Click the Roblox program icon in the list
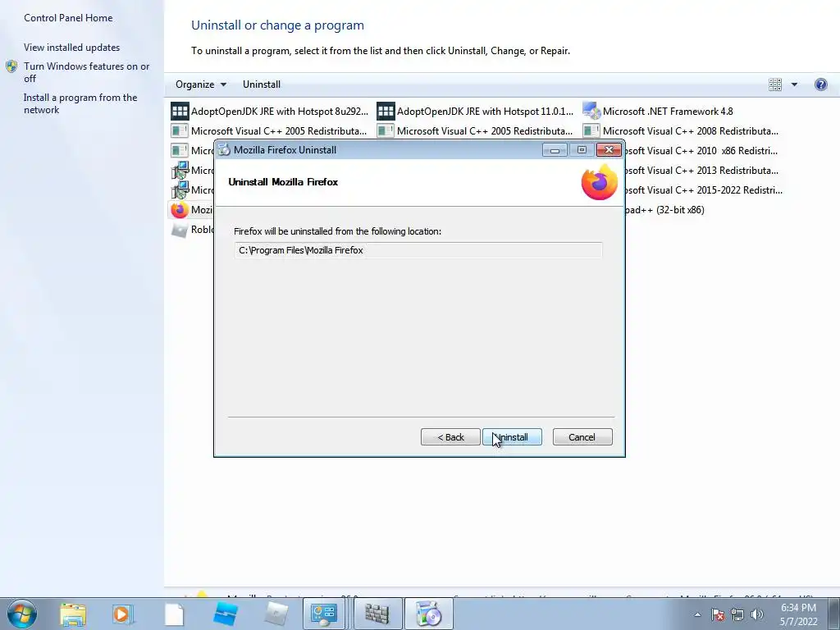Image resolution: width=840 pixels, height=630 pixels. click(180, 230)
